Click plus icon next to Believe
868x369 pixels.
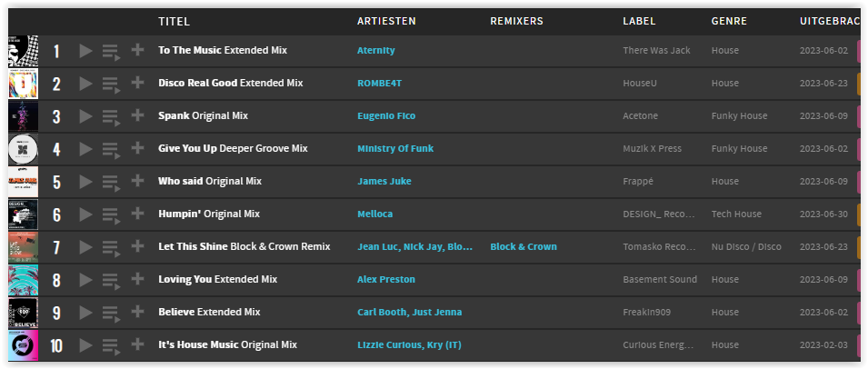point(137,312)
